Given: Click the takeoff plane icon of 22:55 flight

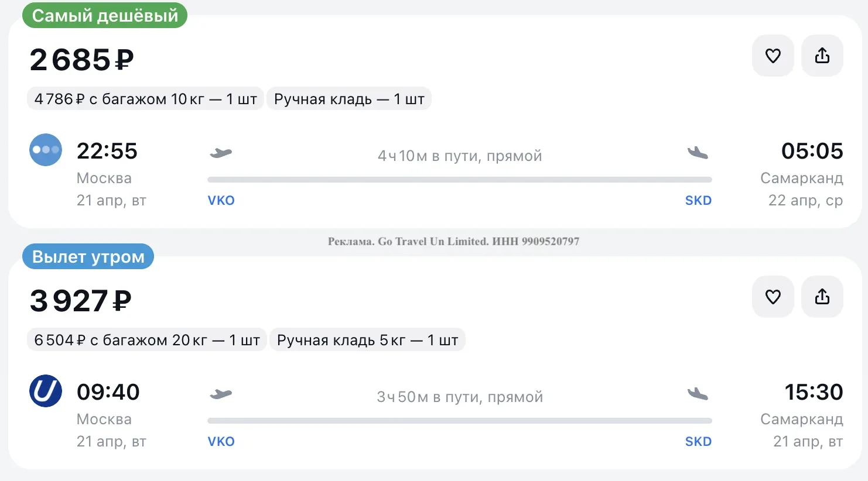Looking at the screenshot, I should pyautogui.click(x=221, y=153).
